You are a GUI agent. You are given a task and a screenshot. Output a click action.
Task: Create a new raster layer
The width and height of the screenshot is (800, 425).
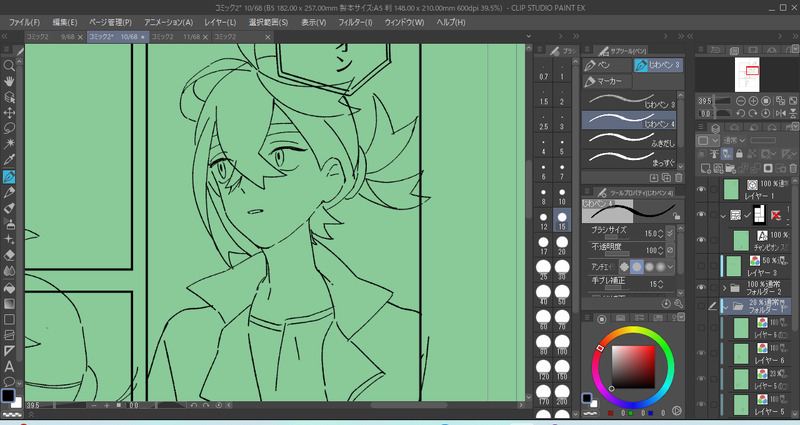tap(706, 168)
